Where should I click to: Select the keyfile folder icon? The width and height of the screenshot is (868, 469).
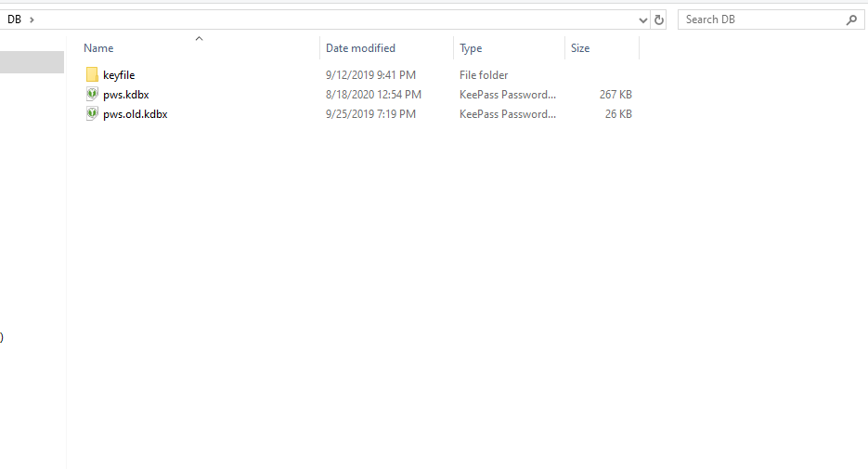coord(92,74)
